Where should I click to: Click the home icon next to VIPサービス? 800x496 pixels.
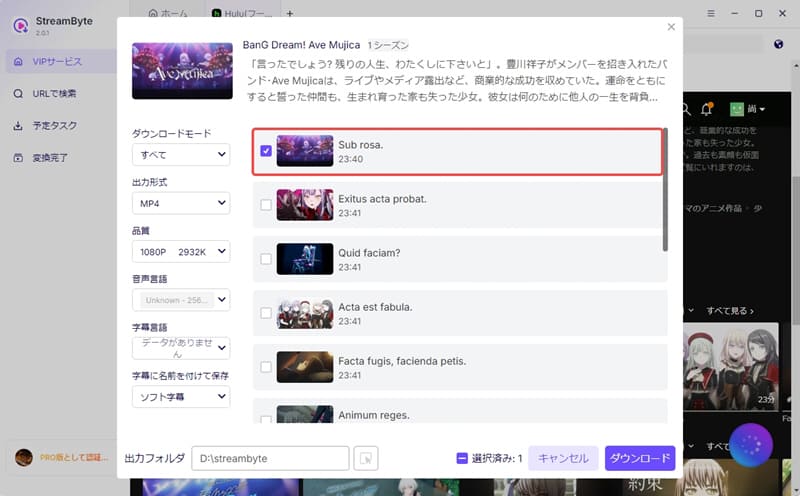click(x=18, y=61)
